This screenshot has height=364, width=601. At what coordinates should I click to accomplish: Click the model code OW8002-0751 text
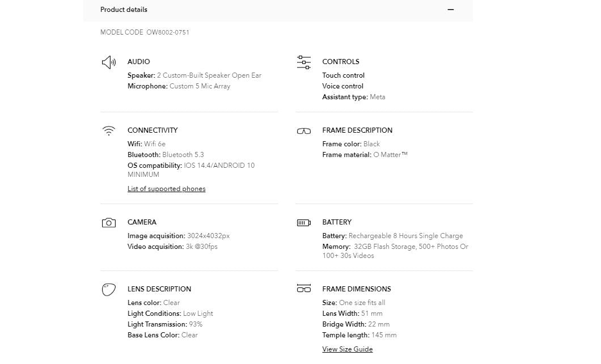pyautogui.click(x=168, y=32)
